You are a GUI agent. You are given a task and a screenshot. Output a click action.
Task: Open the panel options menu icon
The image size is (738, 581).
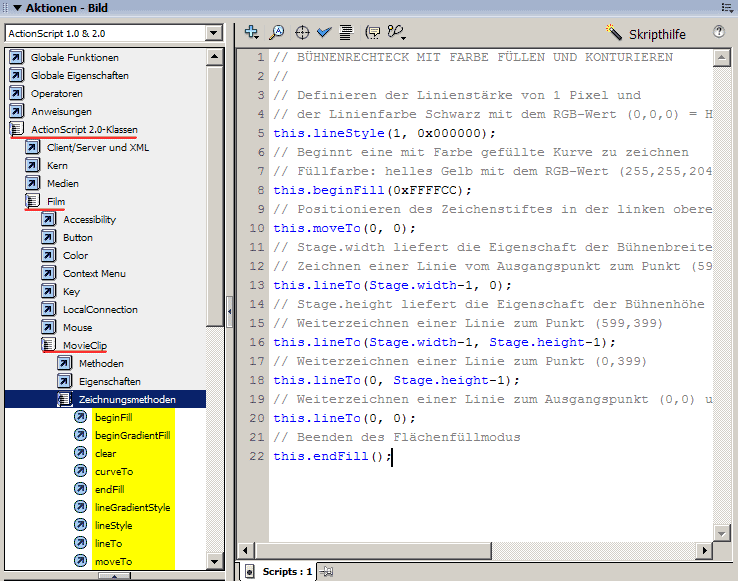(x=727, y=7)
